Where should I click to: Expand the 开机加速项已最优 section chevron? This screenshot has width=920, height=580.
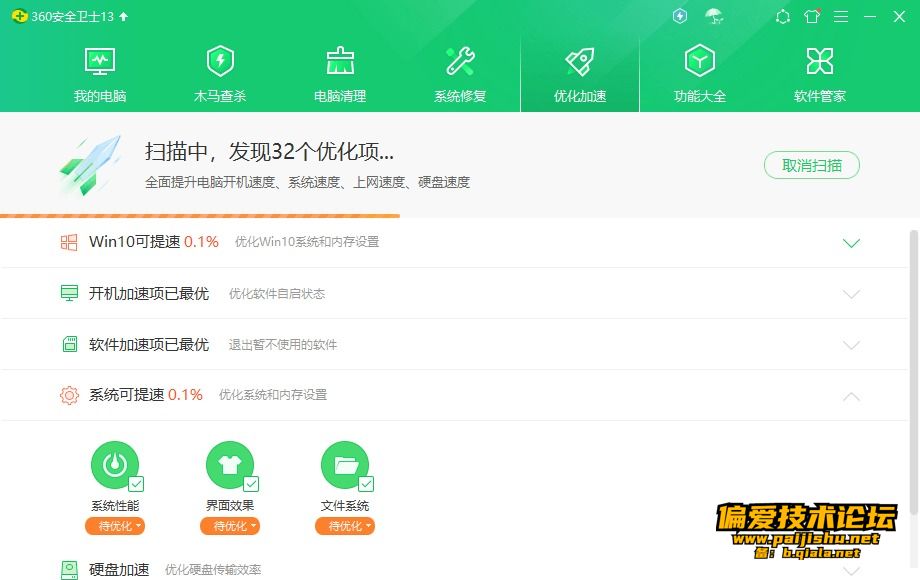pos(851,294)
